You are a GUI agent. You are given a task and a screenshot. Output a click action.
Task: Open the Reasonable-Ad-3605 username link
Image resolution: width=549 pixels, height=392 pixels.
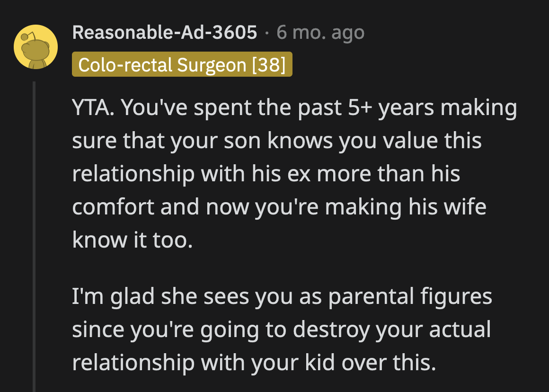[x=166, y=32]
